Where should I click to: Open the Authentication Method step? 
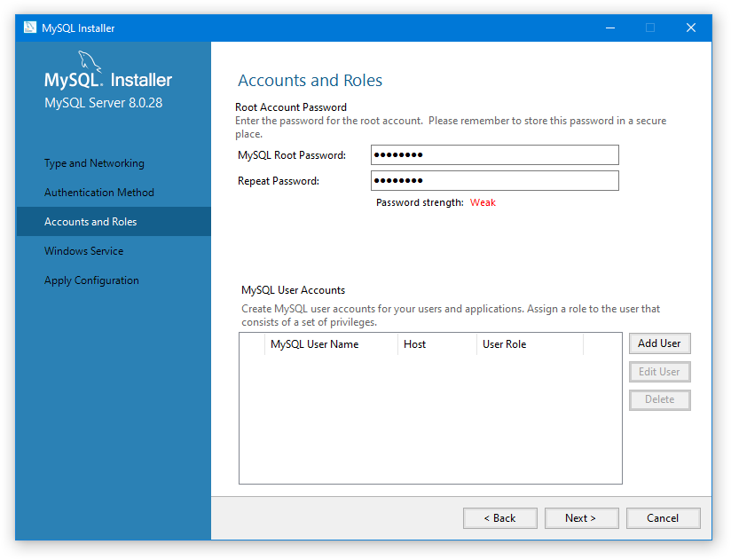pos(99,193)
